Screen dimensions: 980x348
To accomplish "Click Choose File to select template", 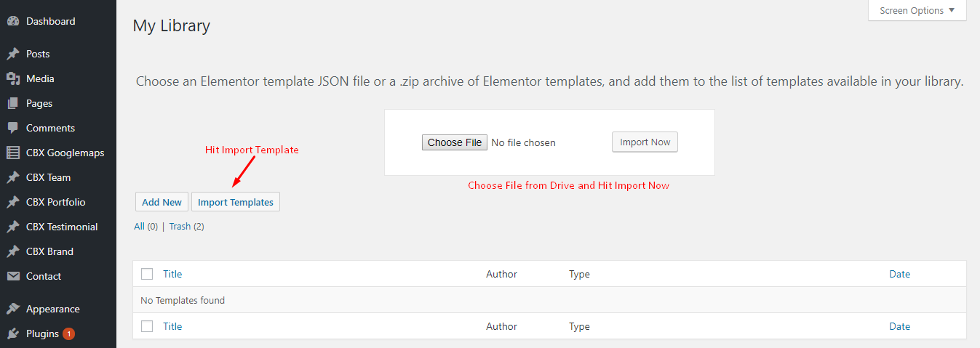I will click(x=455, y=142).
